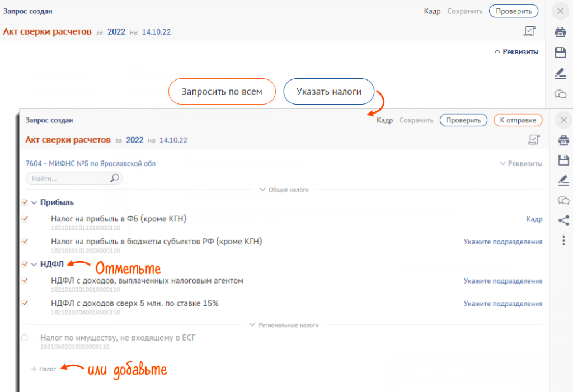Click the sign document pen icon in lower sidebar
This screenshot has height=392, width=573.
click(563, 180)
